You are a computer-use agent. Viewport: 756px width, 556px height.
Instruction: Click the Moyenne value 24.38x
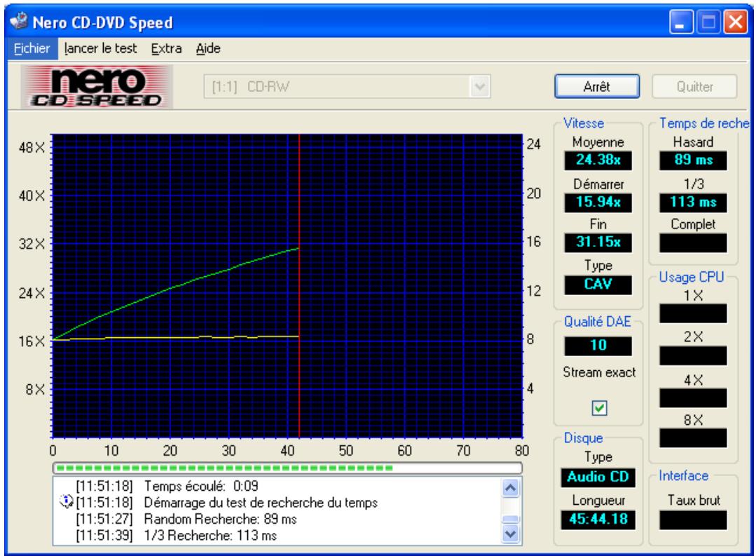(x=598, y=160)
